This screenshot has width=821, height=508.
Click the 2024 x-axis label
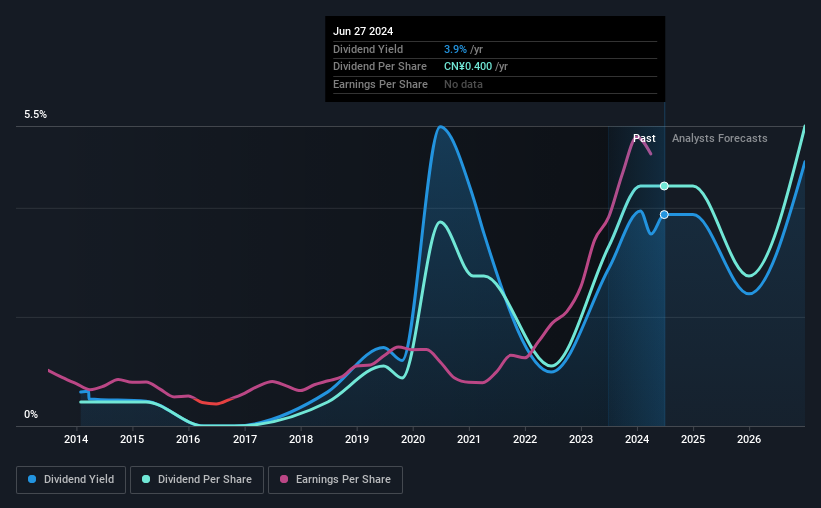pos(637,439)
